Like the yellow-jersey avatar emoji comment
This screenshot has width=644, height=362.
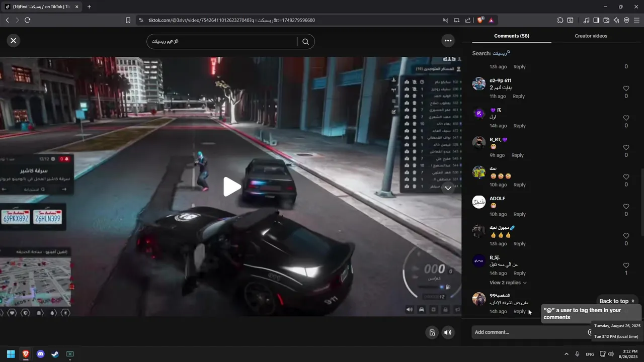626,177
